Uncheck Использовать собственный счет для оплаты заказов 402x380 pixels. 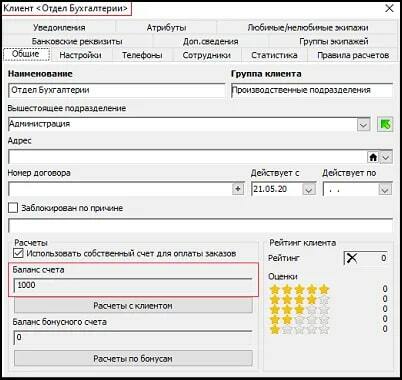tap(18, 253)
